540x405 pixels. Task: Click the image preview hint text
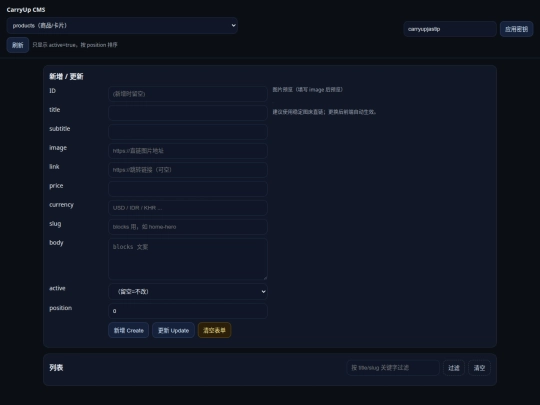tap(308, 90)
